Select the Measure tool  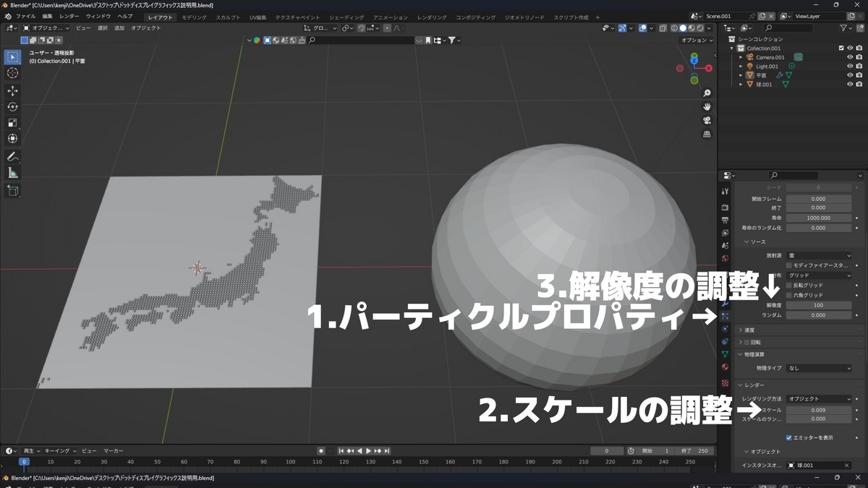(x=12, y=174)
